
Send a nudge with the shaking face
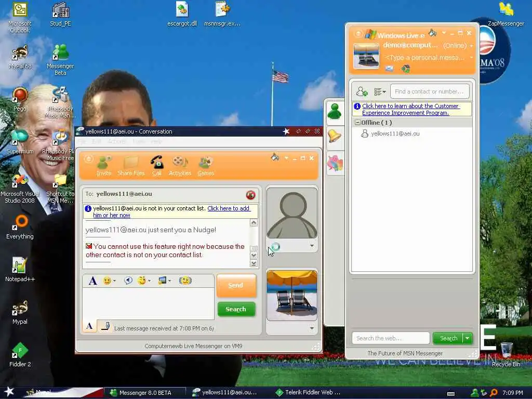(185, 281)
